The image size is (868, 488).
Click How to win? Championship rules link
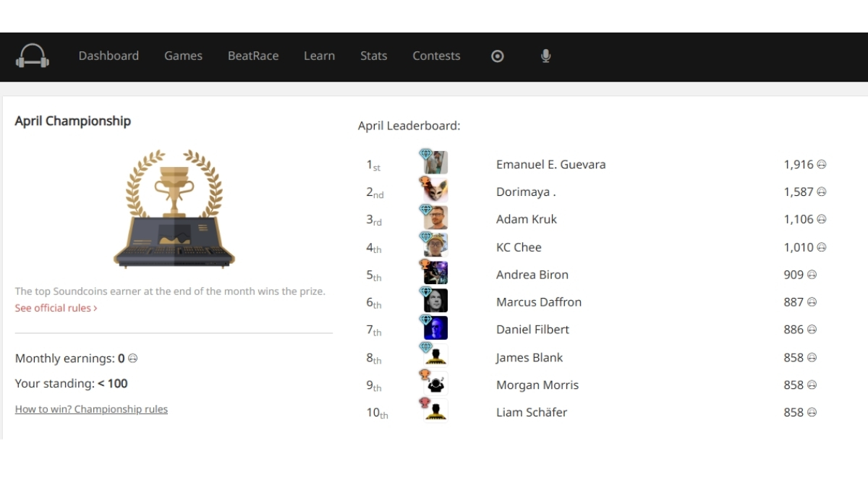[x=91, y=409]
